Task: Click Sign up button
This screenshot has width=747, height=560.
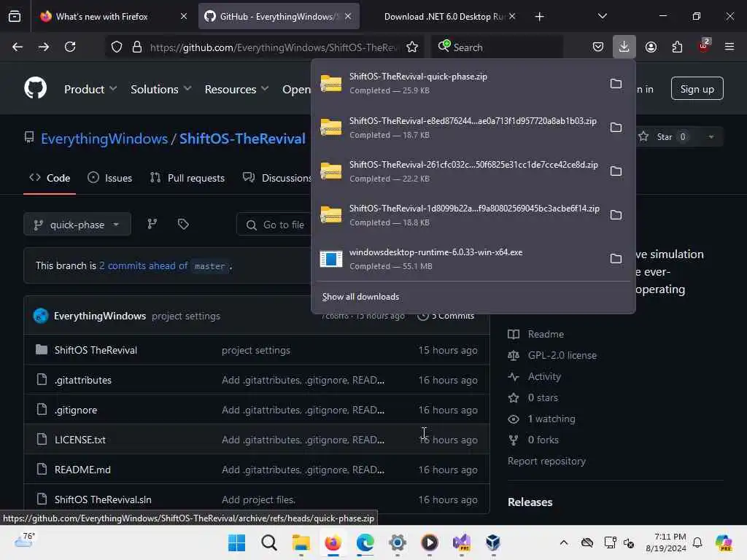Action: pyautogui.click(x=697, y=88)
